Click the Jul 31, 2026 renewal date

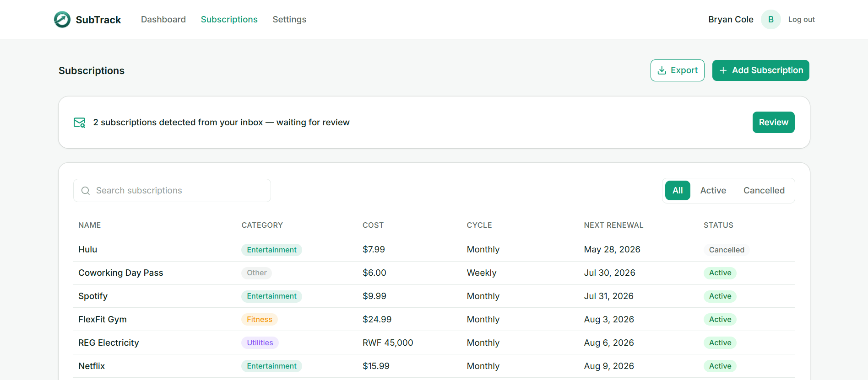pos(609,296)
